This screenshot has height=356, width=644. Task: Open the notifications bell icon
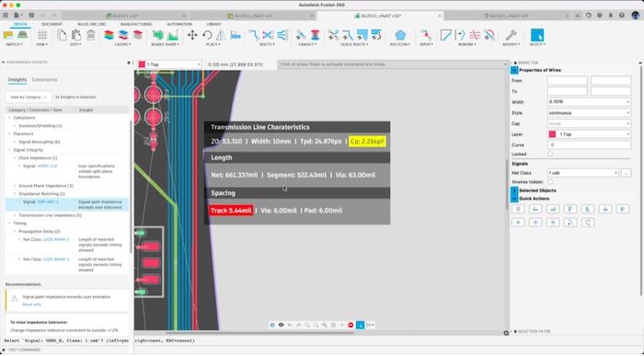[610, 16]
